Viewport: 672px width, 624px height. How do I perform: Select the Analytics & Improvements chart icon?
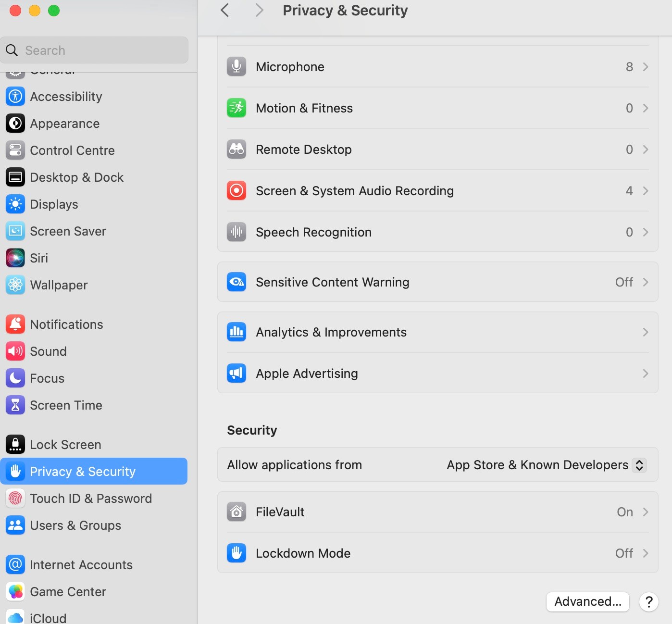[x=236, y=332]
